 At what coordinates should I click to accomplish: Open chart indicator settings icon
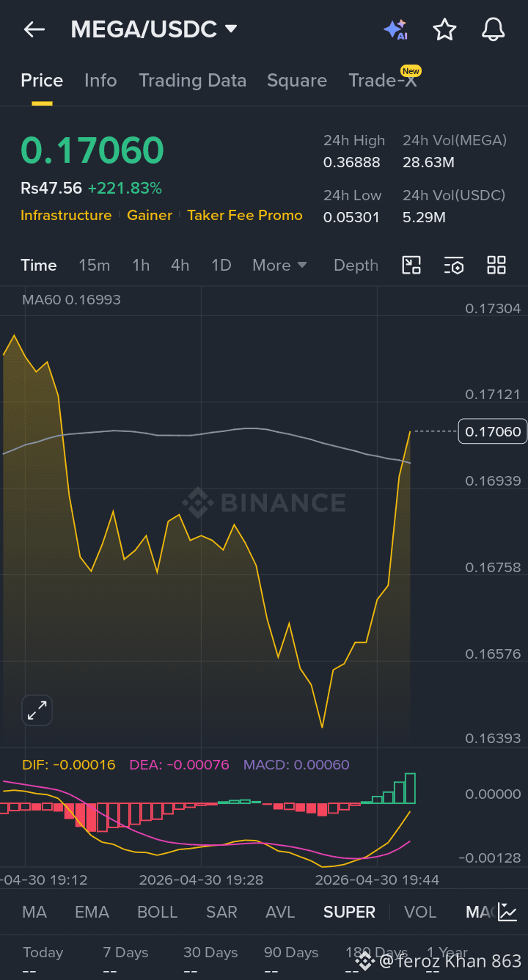(x=454, y=265)
